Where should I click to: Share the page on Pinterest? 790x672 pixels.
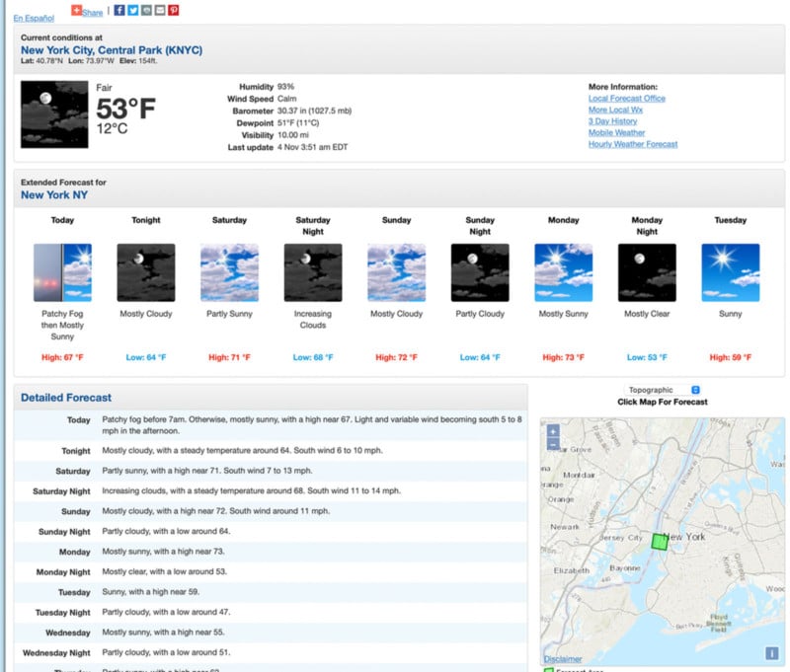pos(174,10)
